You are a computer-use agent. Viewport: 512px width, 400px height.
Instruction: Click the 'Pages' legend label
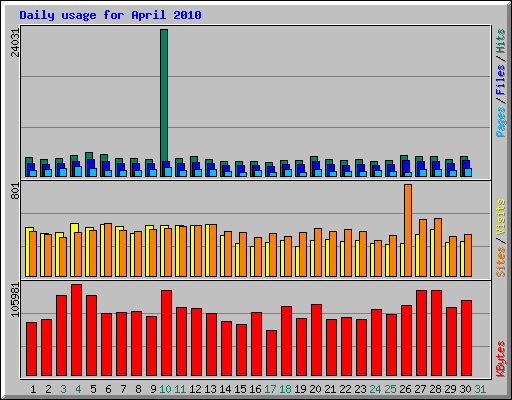[501, 122]
